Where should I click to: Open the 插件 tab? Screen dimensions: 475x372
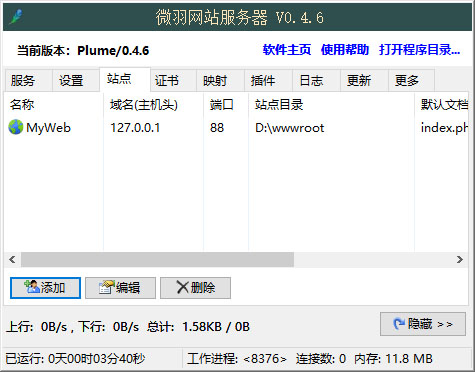tap(268, 80)
